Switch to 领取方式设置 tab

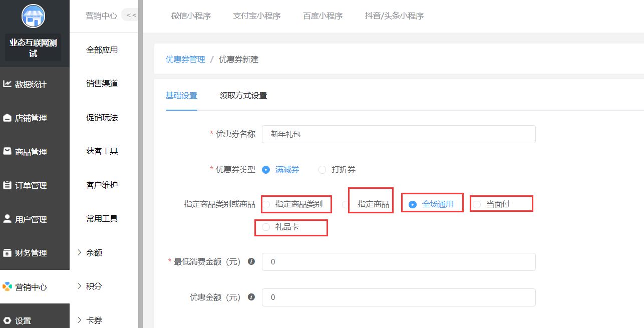point(243,95)
